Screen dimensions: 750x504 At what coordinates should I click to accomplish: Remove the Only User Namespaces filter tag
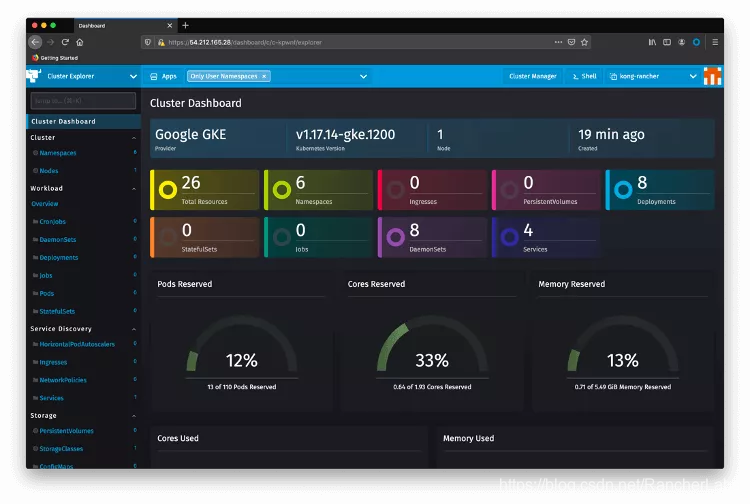point(264,76)
